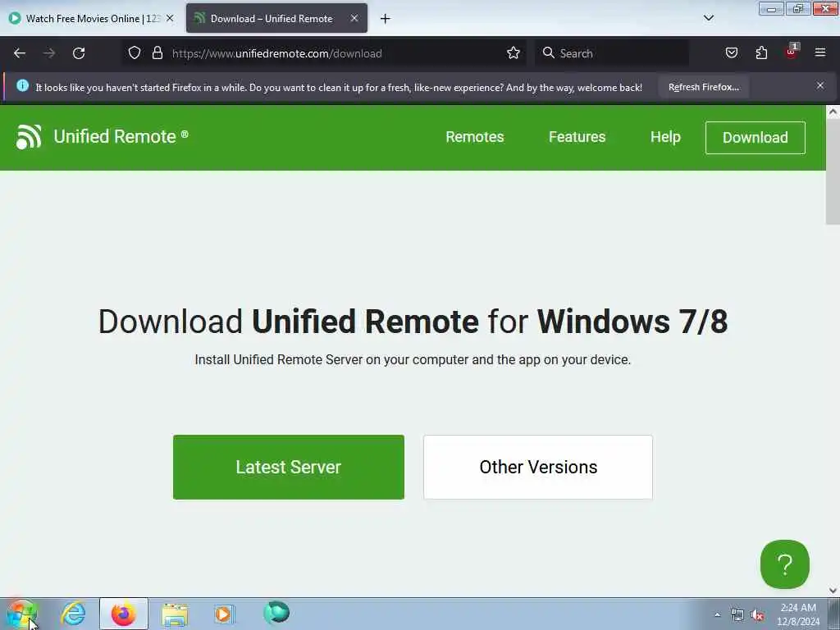The height and width of the screenshot is (630, 840).
Task: Reload the current page
Action: [x=79, y=53]
